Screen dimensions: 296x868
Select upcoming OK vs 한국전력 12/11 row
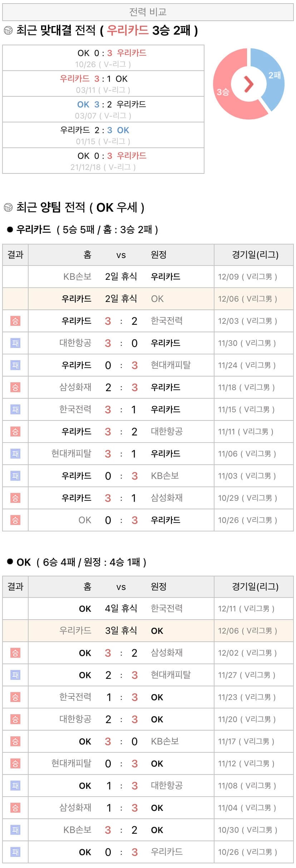[148, 609]
